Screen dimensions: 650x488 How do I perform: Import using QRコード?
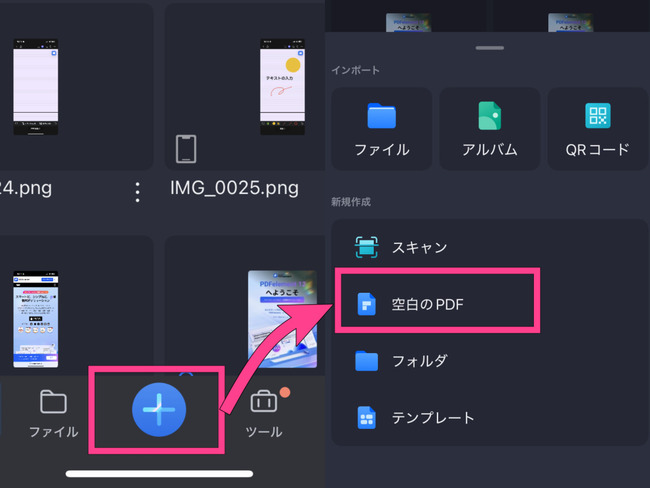[597, 129]
